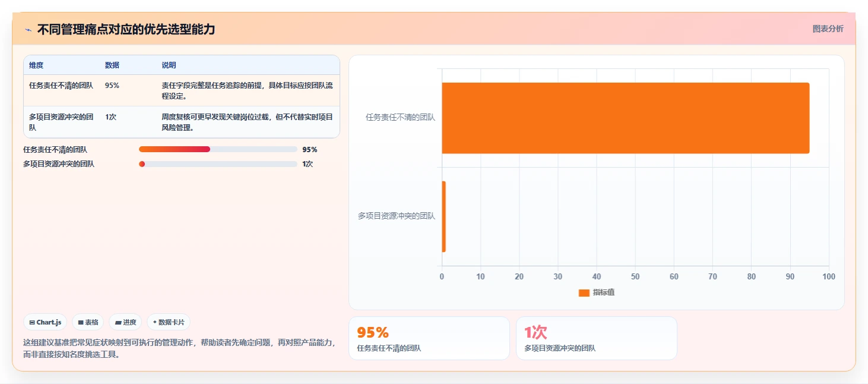Screen dimensions: 868x384
Task: Click the chart icon beside the panel title
Action: (28, 30)
